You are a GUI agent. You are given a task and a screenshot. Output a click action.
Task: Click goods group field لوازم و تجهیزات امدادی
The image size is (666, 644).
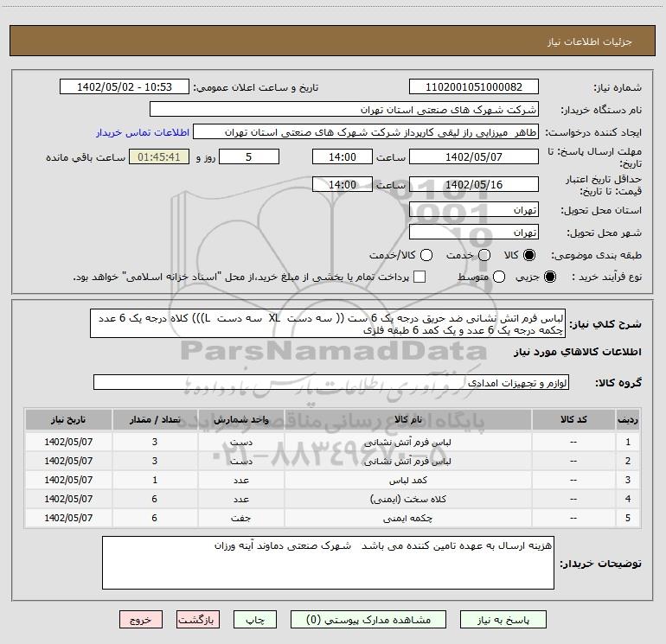[x=331, y=382]
